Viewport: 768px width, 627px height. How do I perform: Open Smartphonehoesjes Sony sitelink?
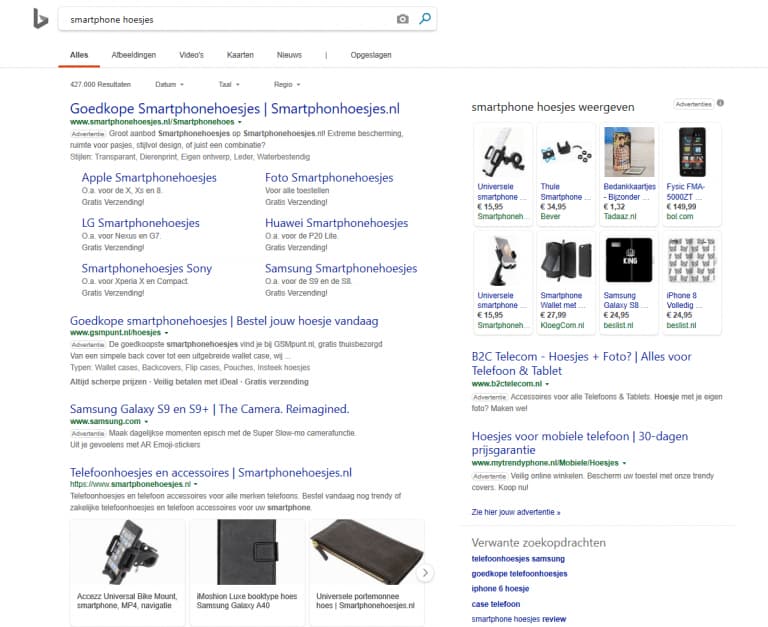146,268
